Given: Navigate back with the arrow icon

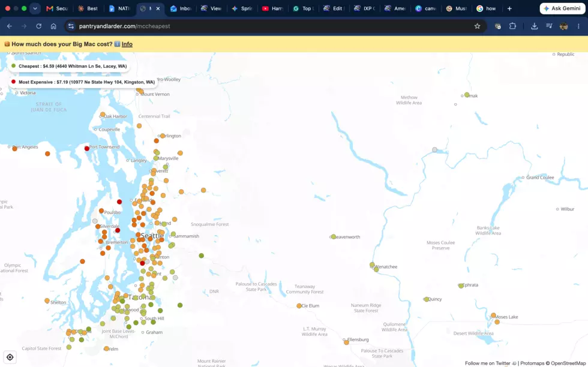Looking at the screenshot, I should (10, 26).
